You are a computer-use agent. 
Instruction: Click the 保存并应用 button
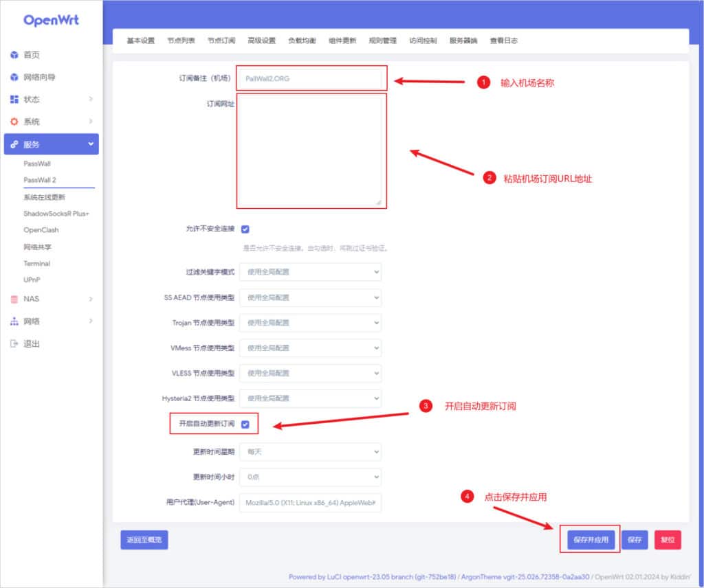pos(591,540)
